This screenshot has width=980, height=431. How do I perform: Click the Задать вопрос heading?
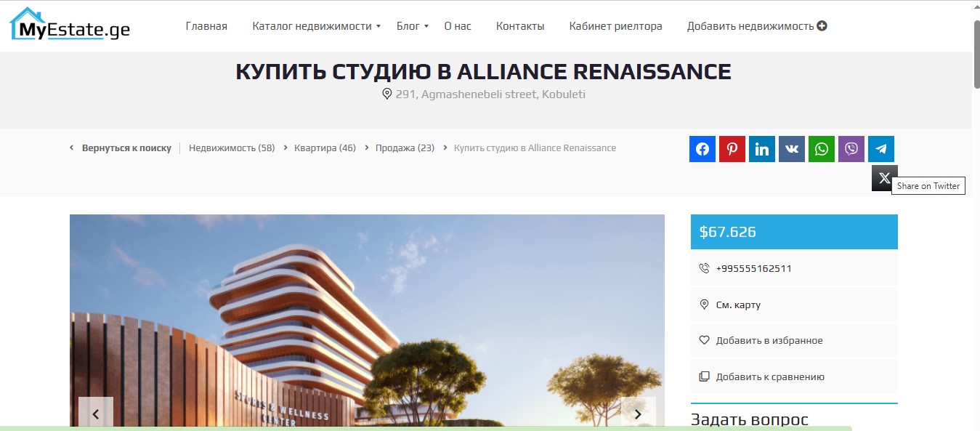click(749, 419)
